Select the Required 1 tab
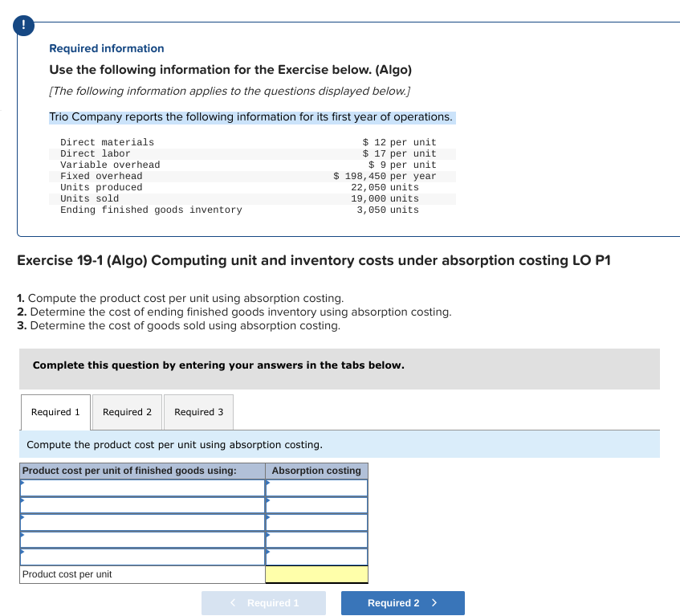 click(55, 412)
